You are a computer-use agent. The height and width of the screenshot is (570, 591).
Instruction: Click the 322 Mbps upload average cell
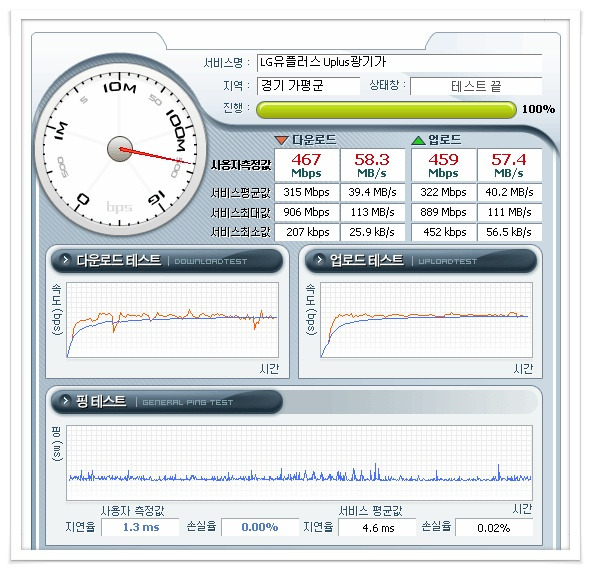coord(443,192)
